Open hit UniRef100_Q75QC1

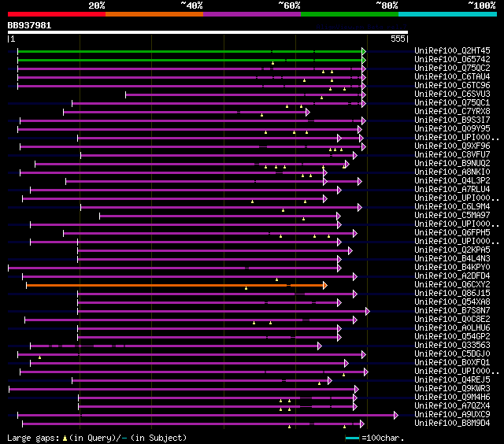point(452,103)
